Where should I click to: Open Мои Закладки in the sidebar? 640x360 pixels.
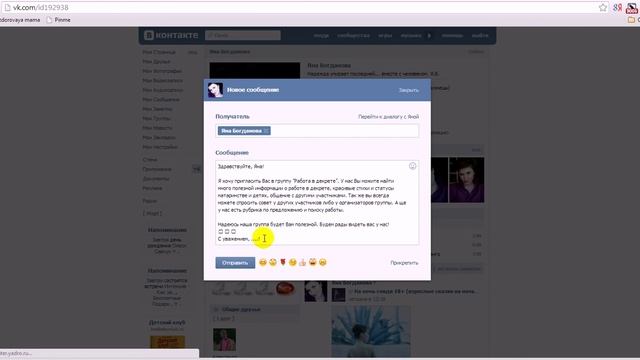pyautogui.click(x=159, y=138)
